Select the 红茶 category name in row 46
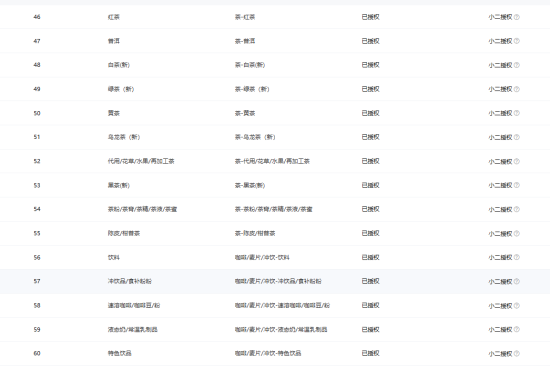This screenshot has width=550, height=369. [x=114, y=17]
